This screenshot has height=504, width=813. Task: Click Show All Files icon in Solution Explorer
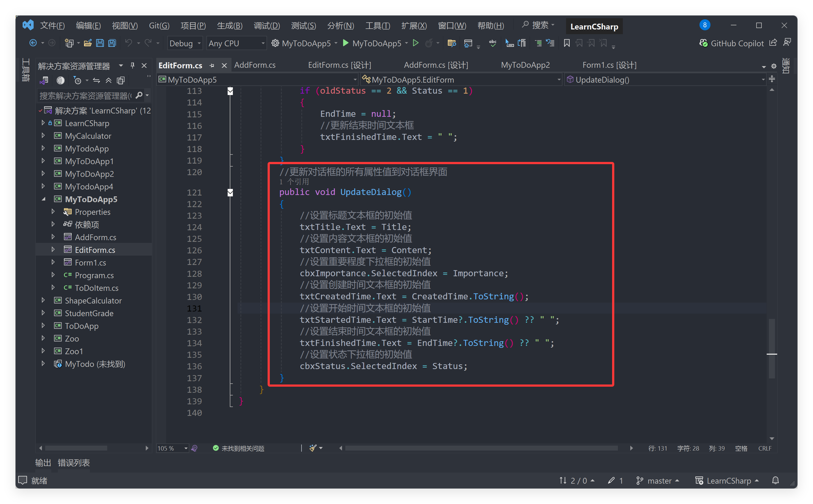(x=121, y=80)
